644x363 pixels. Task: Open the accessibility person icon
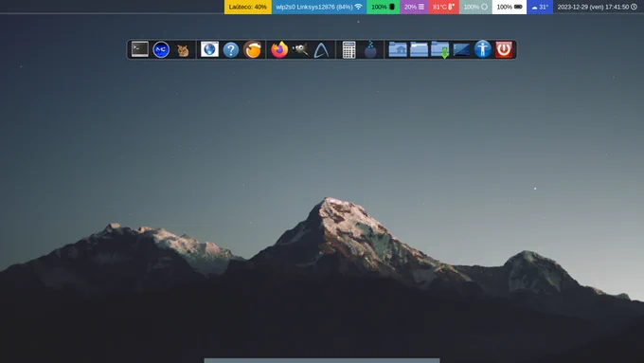click(483, 49)
